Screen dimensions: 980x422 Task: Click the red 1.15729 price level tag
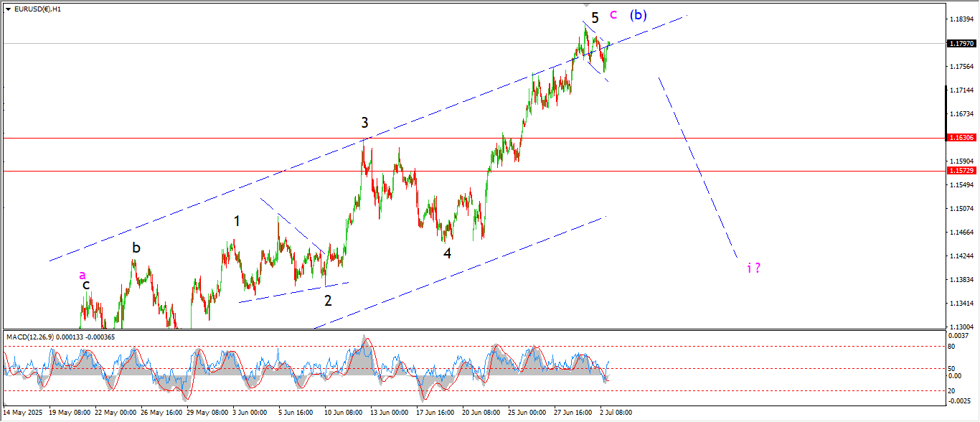point(961,171)
